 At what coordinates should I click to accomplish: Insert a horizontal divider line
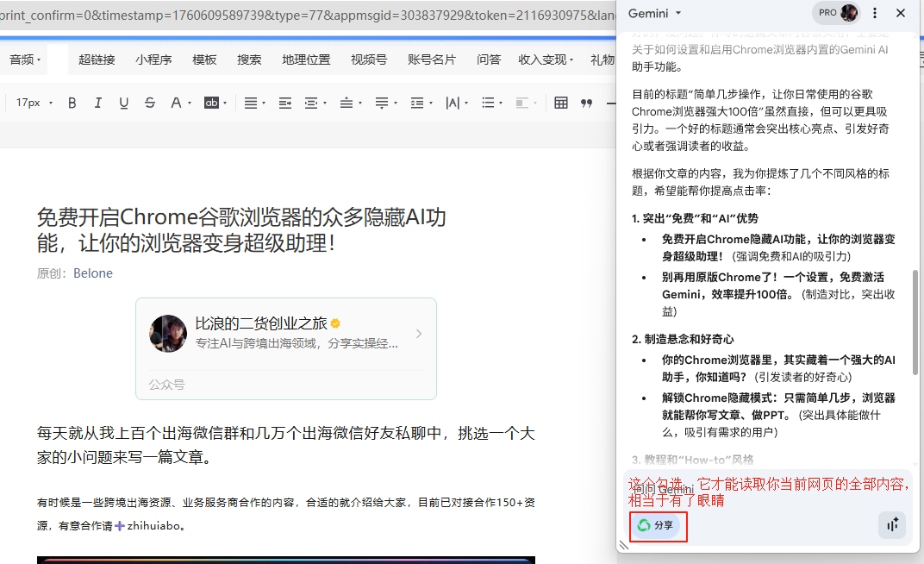tap(611, 103)
